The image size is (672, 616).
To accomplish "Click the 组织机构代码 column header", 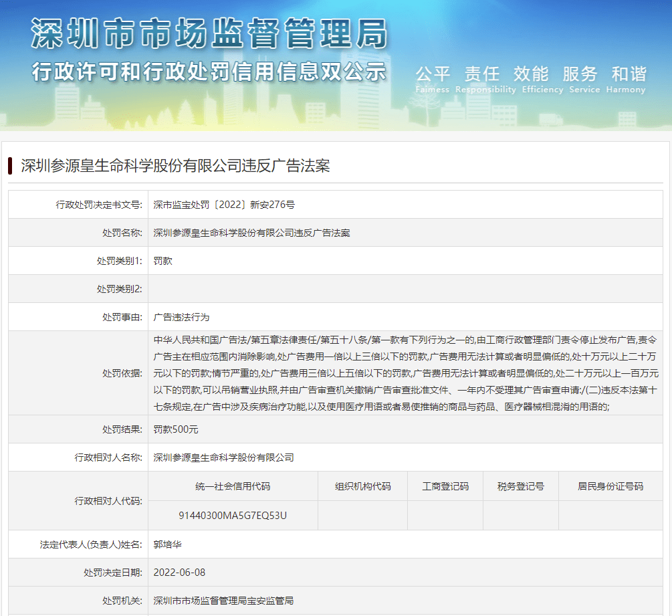I will click(362, 486).
